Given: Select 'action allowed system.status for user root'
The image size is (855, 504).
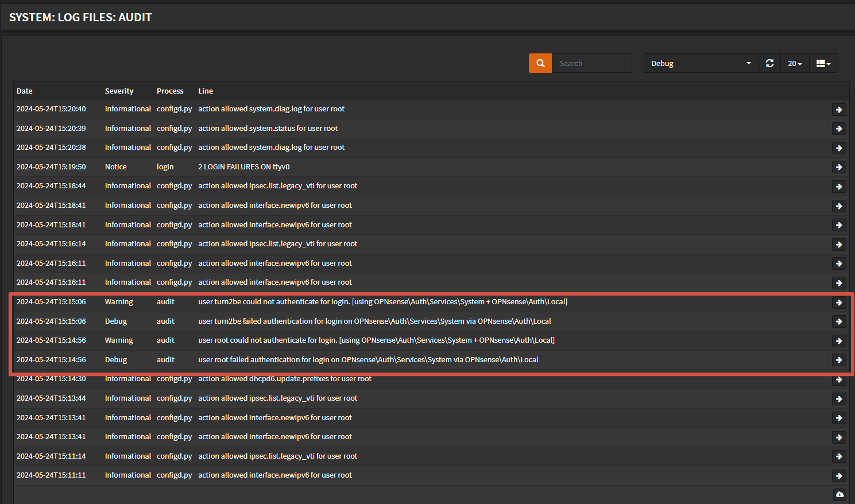Looking at the screenshot, I should [268, 128].
